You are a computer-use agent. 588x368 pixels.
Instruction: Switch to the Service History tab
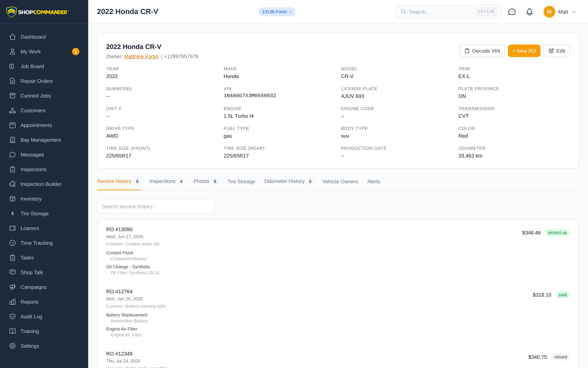[119, 181]
